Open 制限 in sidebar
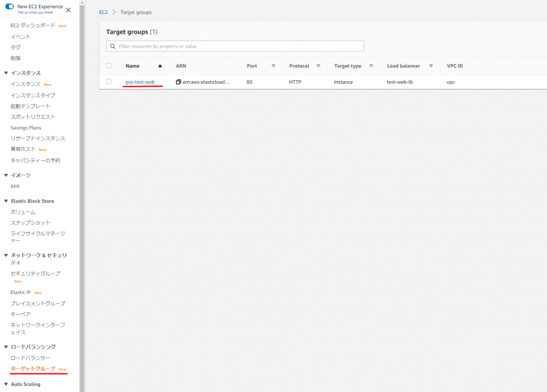 point(15,58)
